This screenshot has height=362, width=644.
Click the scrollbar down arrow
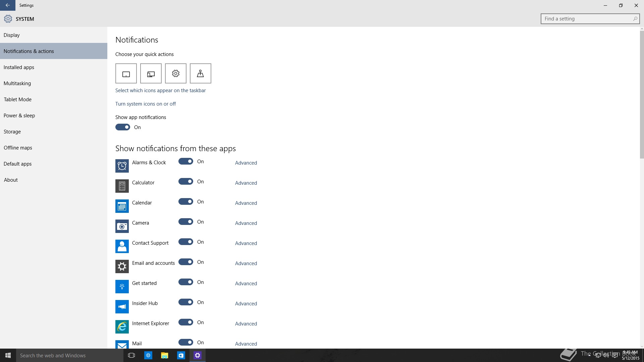point(642,347)
